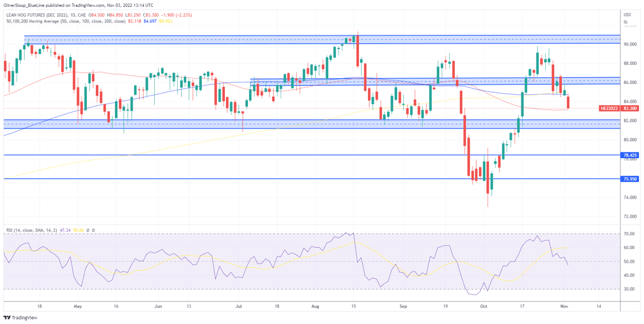Click the 60.00 RSI axis label
644x324 pixels.
click(629, 248)
